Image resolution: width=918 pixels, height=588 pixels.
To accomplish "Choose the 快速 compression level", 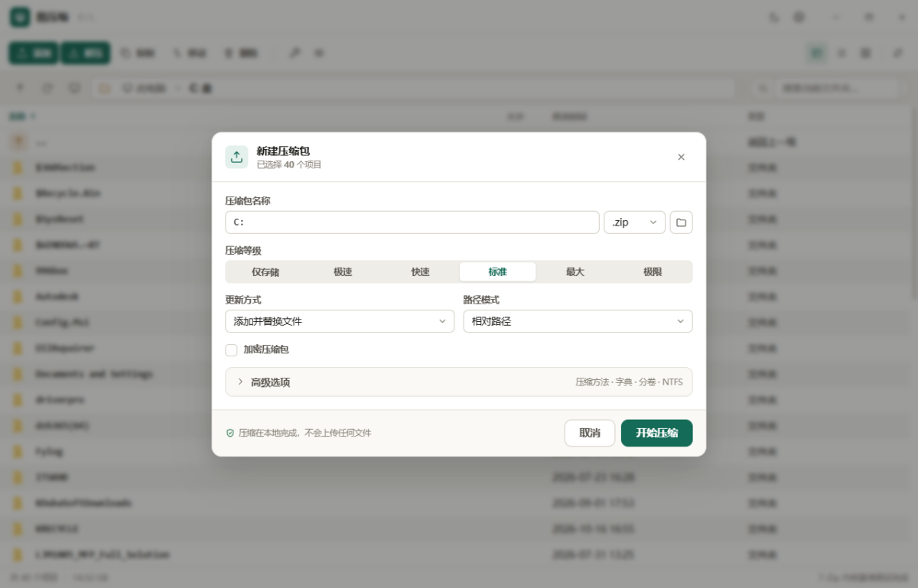I will [420, 272].
